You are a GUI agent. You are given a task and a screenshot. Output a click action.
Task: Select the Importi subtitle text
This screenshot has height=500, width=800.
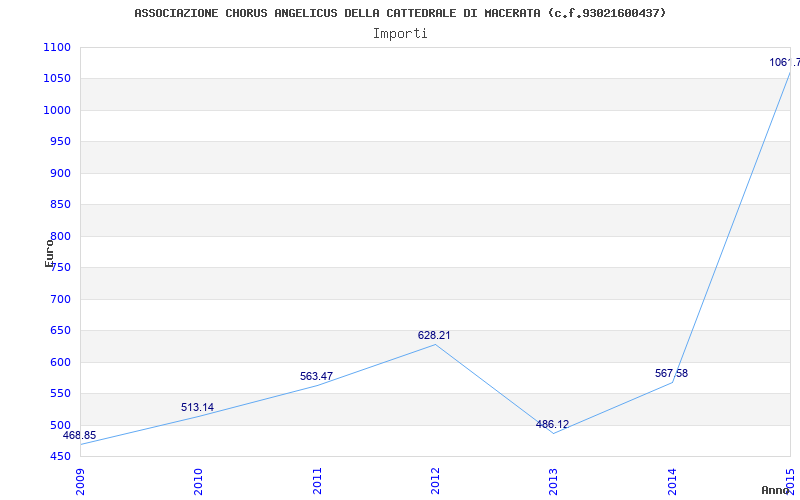[400, 34]
